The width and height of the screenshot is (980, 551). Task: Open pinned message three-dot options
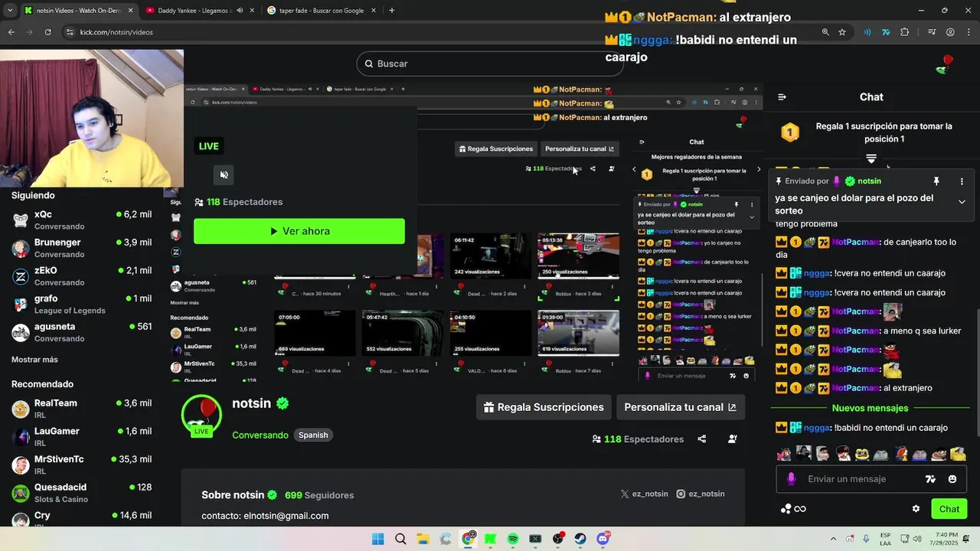(962, 181)
